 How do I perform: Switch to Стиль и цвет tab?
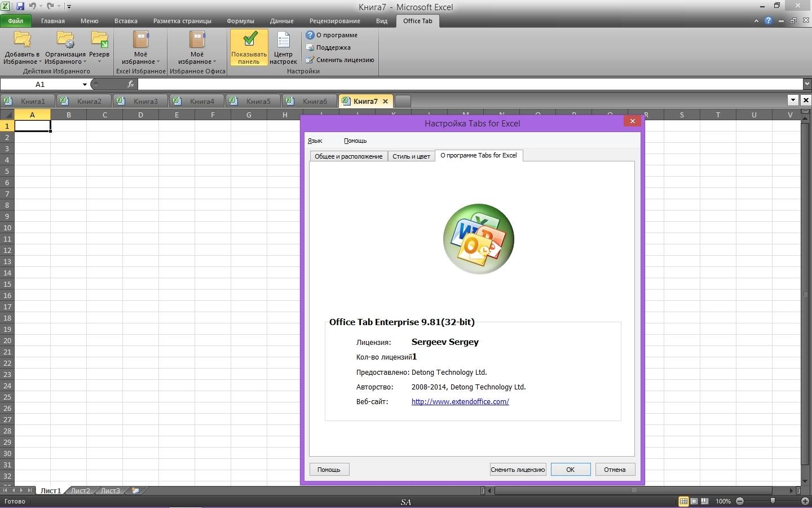pos(411,156)
